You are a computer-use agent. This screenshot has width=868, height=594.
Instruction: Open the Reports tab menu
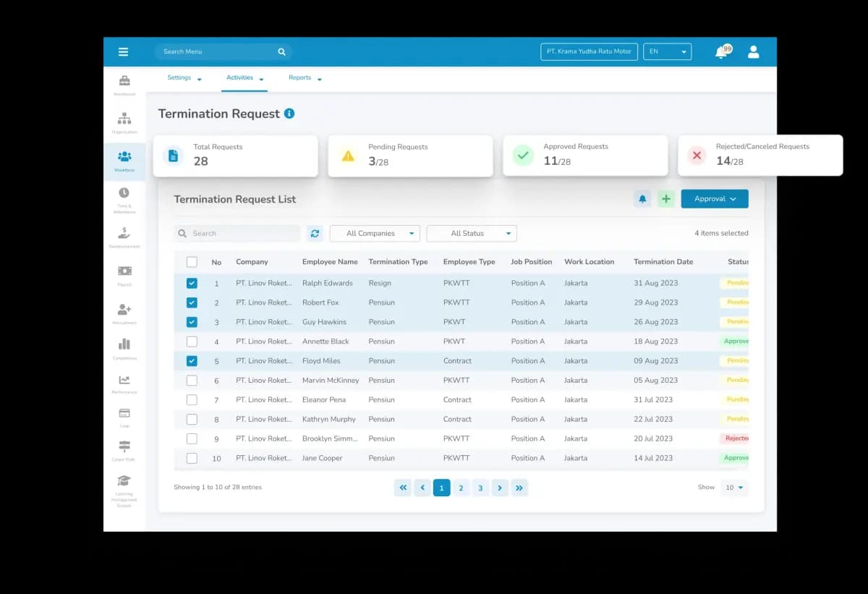point(305,78)
